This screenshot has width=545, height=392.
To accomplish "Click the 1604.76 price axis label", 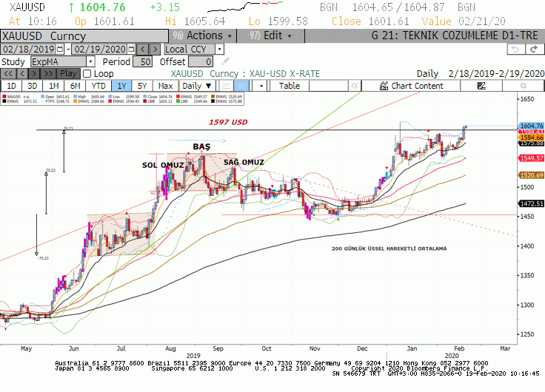I will 532,126.
